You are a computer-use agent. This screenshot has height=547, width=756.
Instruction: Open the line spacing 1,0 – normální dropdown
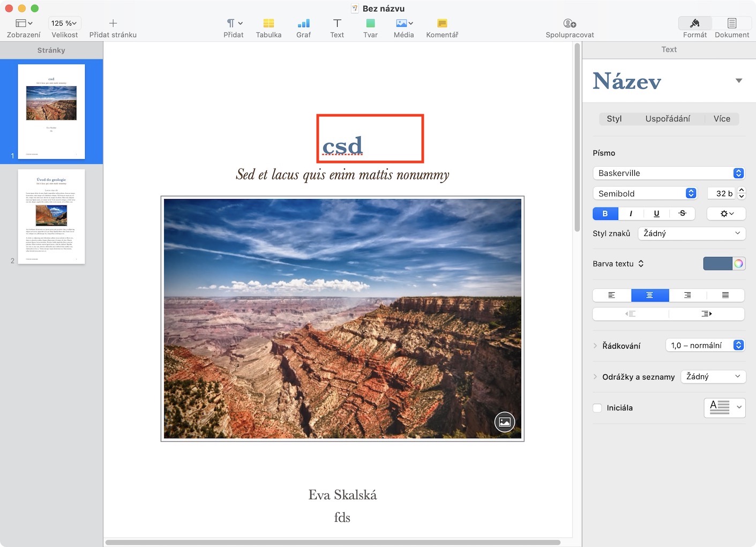pos(705,345)
